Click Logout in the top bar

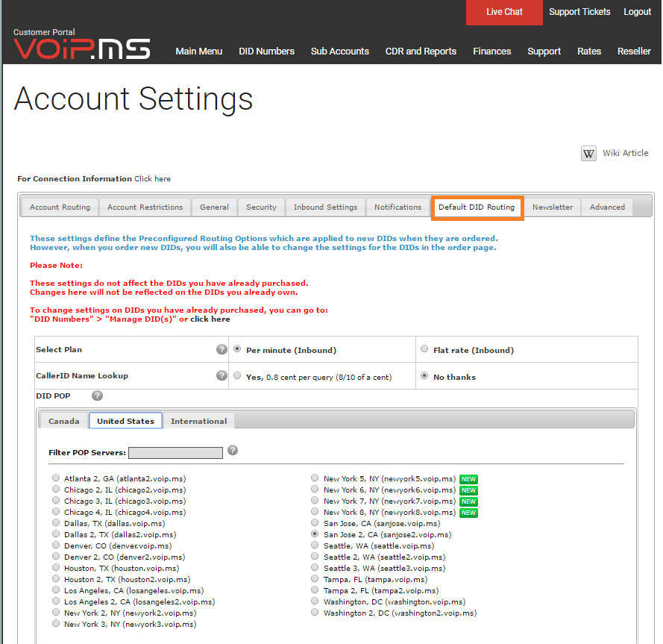coord(637,11)
